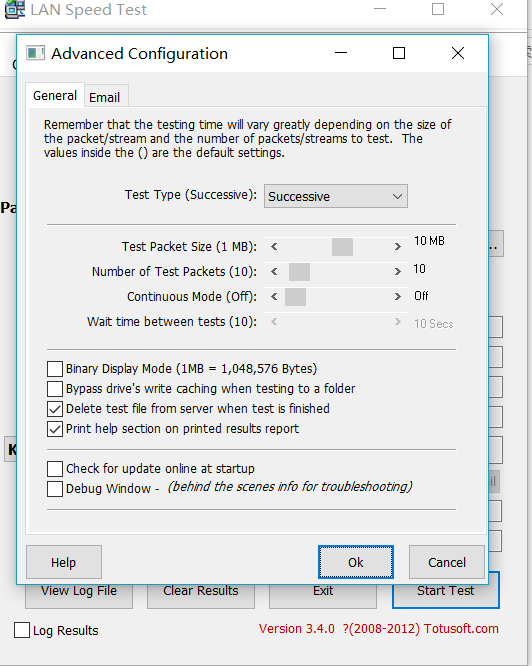Open the Test Type Successive dropdown
This screenshot has width=532, height=666.
[336, 196]
